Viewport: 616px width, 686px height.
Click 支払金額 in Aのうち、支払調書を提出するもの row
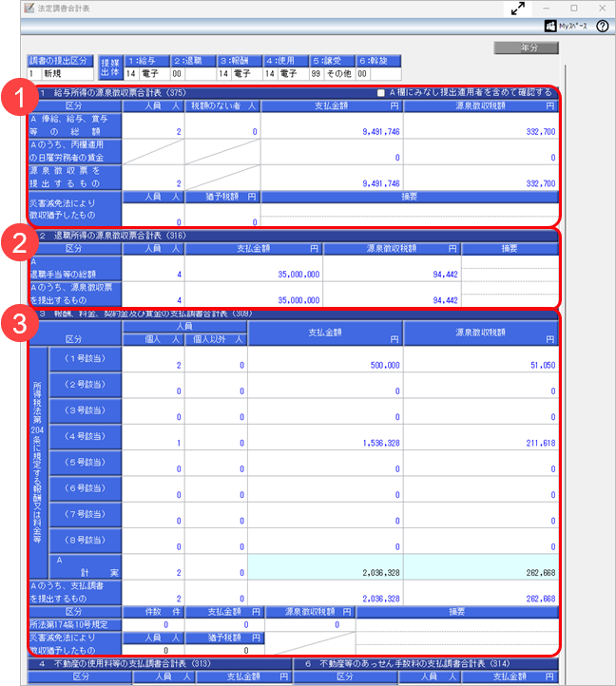(x=325, y=592)
